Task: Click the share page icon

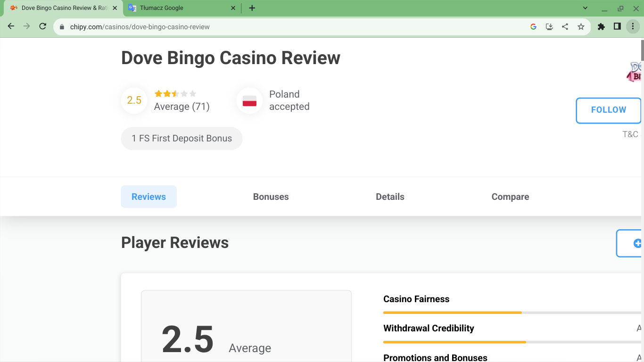Action: (x=565, y=27)
